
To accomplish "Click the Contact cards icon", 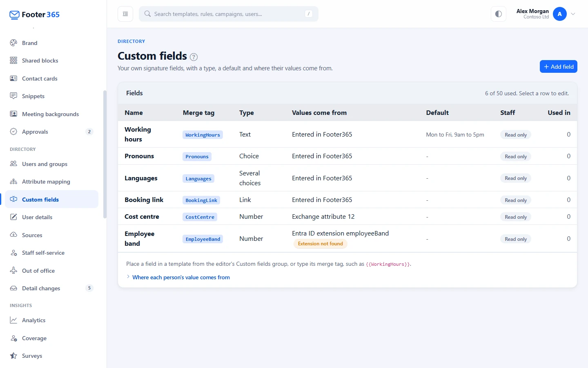I will tap(13, 79).
